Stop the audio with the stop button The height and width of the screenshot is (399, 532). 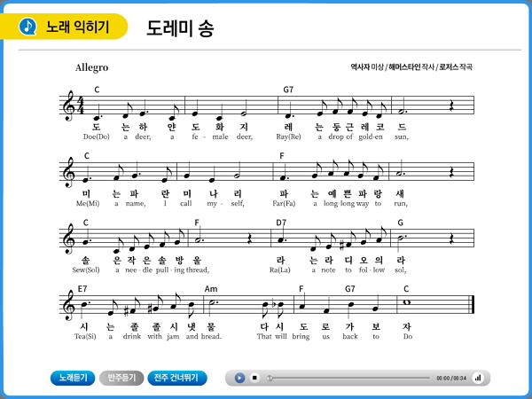point(254,378)
